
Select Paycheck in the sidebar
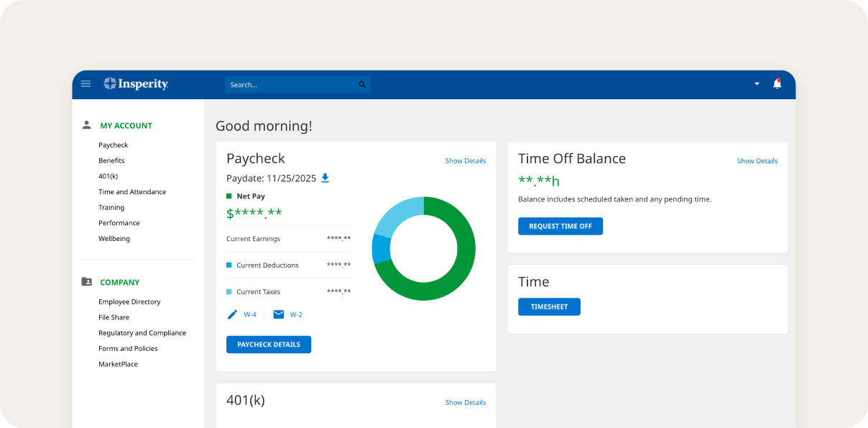(113, 145)
